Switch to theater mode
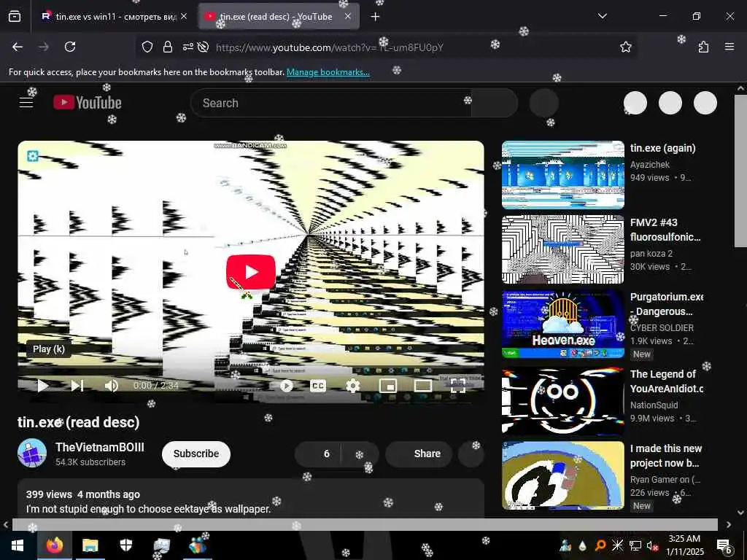This screenshot has height=560, width=747. 423,386
